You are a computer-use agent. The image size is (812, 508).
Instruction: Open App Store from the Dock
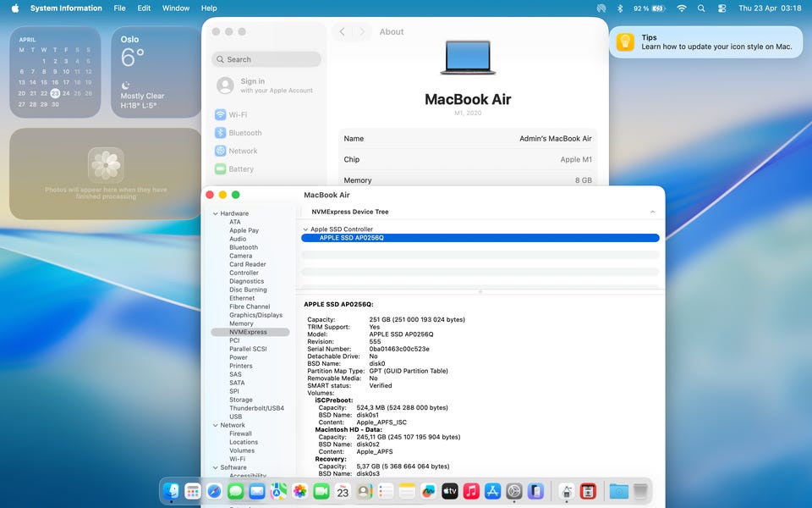tap(492, 490)
